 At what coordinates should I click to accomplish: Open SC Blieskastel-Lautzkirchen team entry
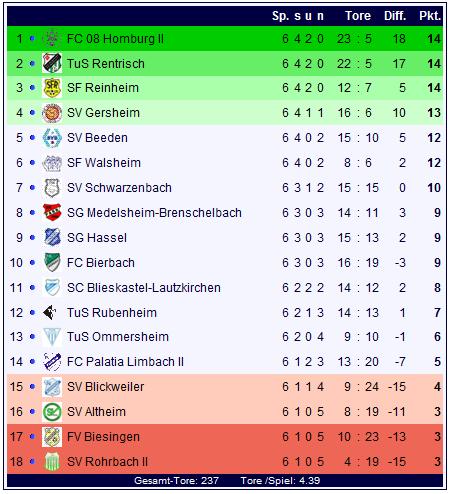[x=144, y=288]
